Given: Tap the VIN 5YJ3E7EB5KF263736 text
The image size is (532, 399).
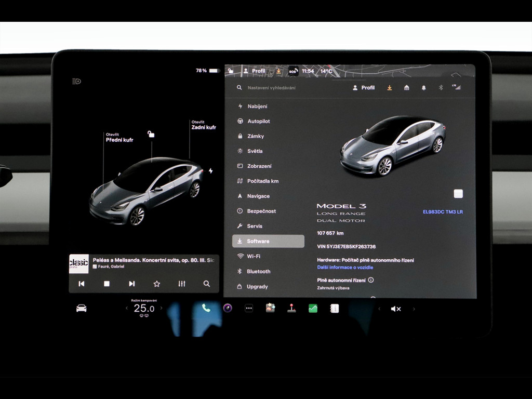Looking at the screenshot, I should click(346, 246).
